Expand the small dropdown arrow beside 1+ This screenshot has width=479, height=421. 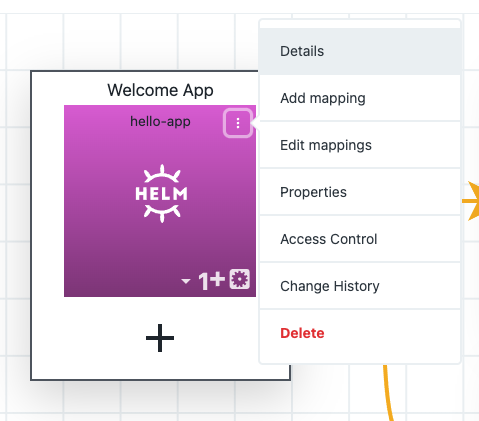[x=186, y=281]
